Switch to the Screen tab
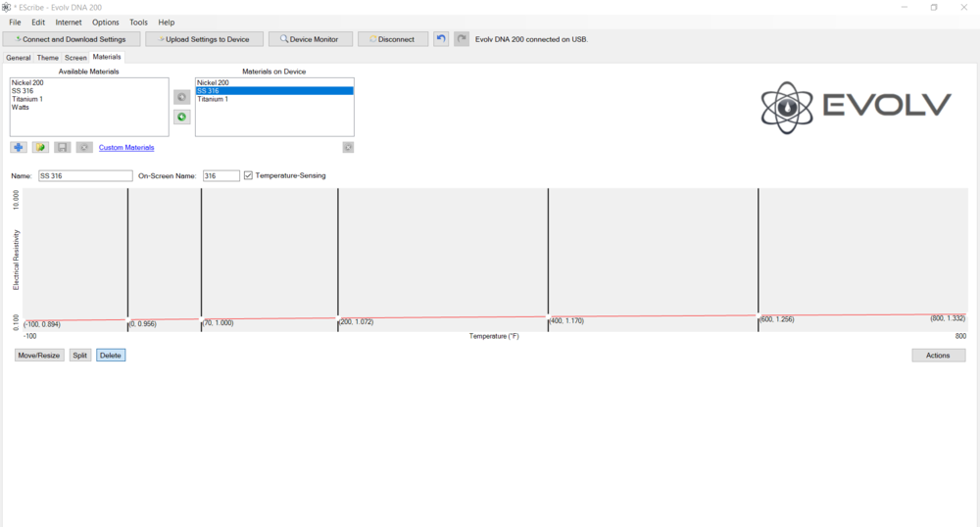The height and width of the screenshot is (527, 980). coord(75,58)
